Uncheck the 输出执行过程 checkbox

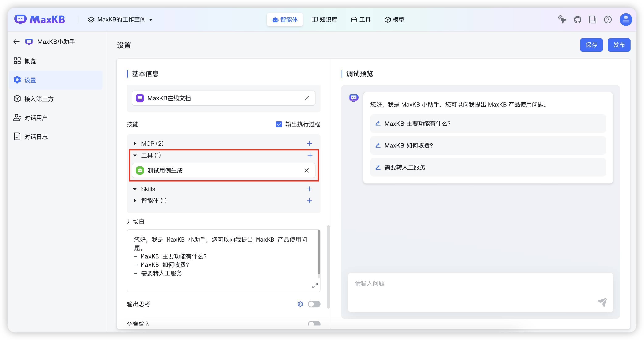[279, 124]
